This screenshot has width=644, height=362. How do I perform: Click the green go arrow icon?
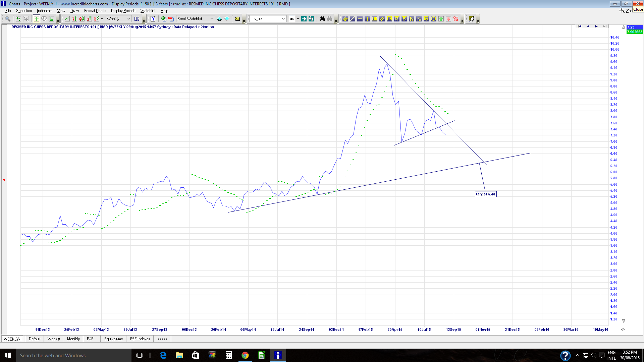coord(304,19)
